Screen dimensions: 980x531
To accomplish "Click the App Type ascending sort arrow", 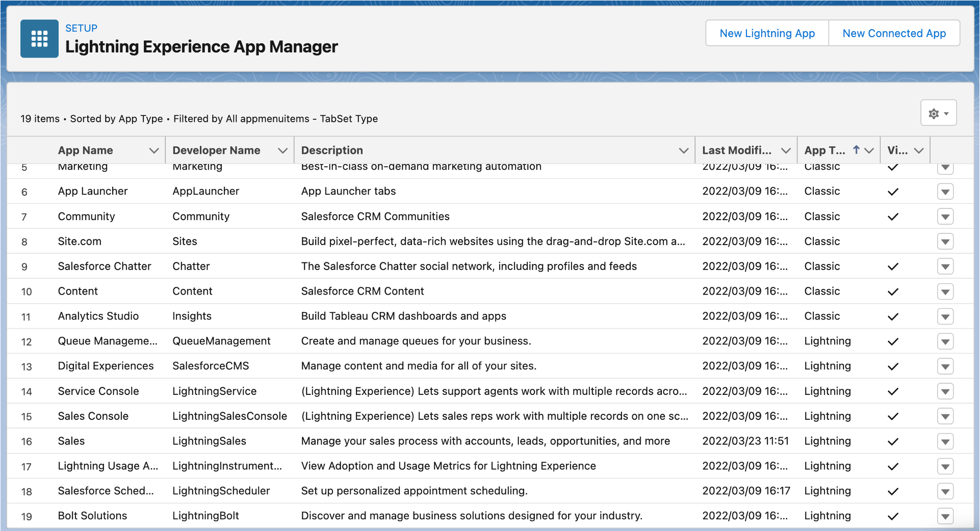I will point(857,150).
